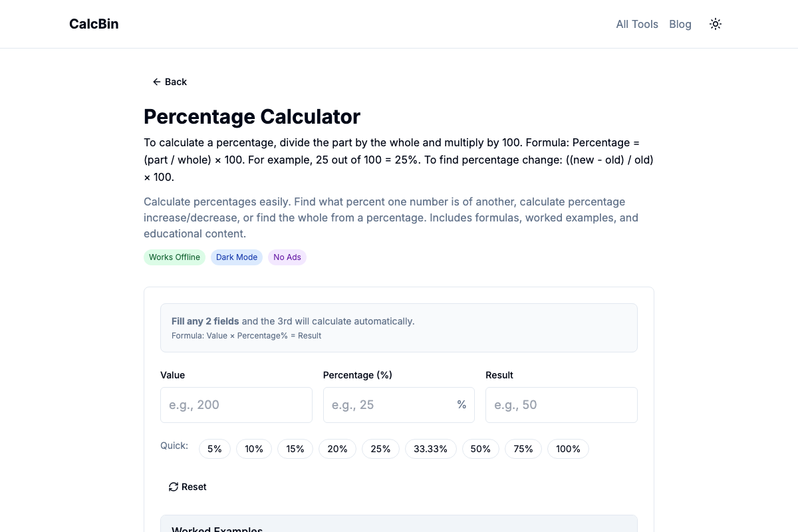The height and width of the screenshot is (532, 798).
Task: Click the refresh icon next to Reset
Action: click(x=173, y=487)
